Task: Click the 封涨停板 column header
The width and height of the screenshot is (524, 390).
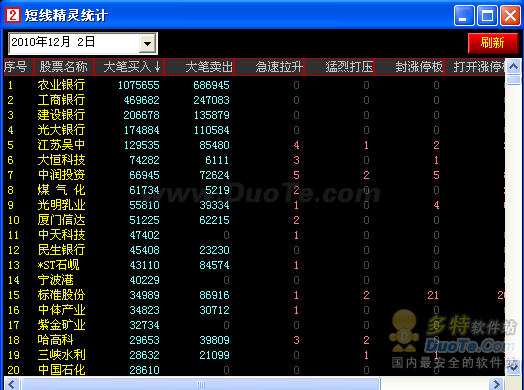Action: pyautogui.click(x=409, y=67)
